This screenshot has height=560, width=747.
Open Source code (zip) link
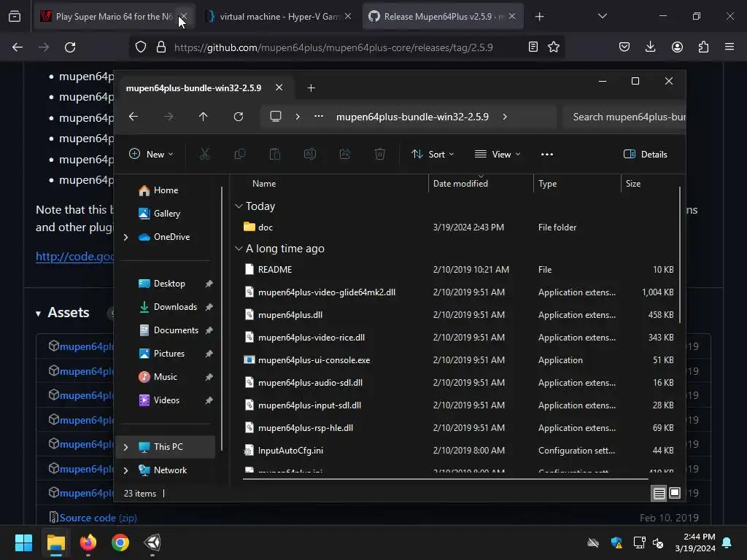[98, 518]
